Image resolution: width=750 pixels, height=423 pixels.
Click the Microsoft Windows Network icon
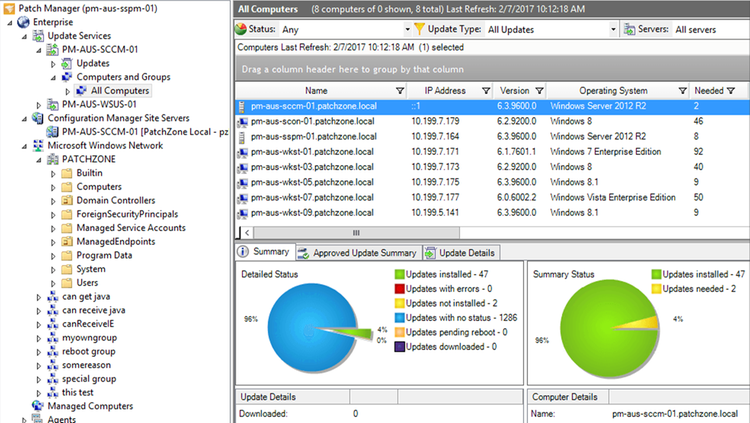pyautogui.click(x=38, y=145)
